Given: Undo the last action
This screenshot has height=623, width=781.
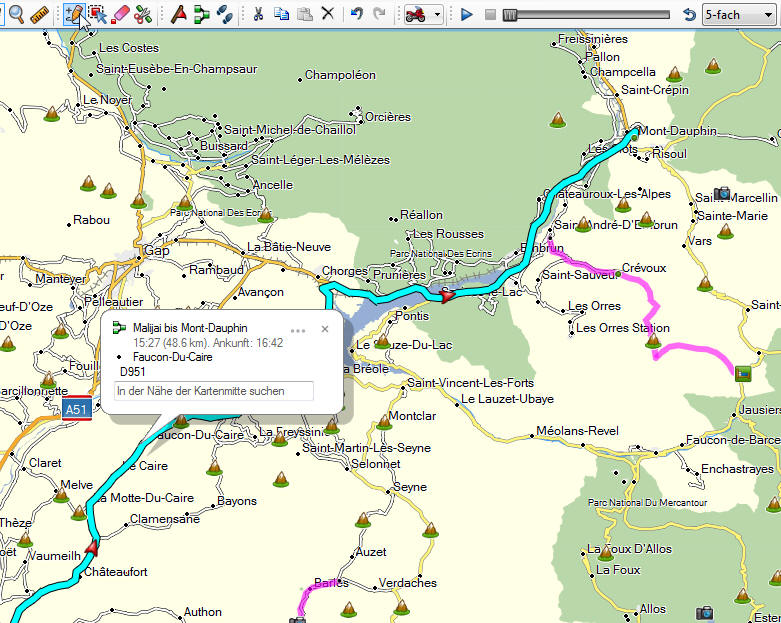Looking at the screenshot, I should click(x=357, y=14).
